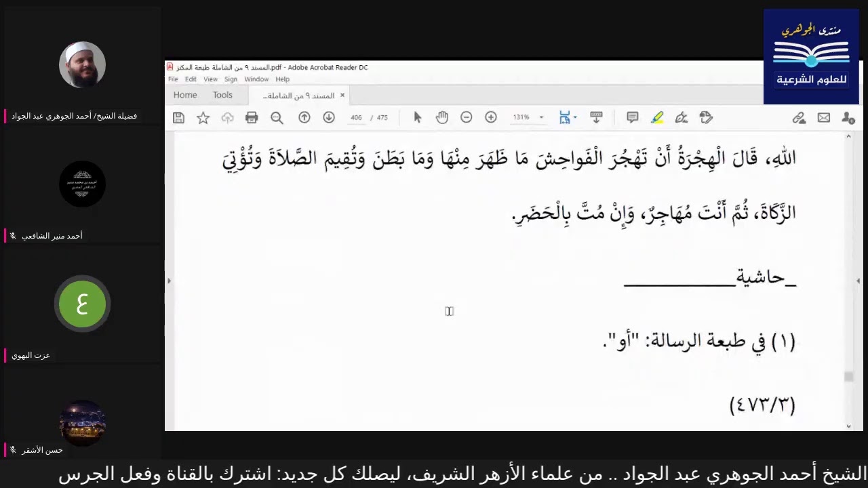This screenshot has height=488, width=868.
Task: Zoom in with the plus icon
Action: pos(491,117)
